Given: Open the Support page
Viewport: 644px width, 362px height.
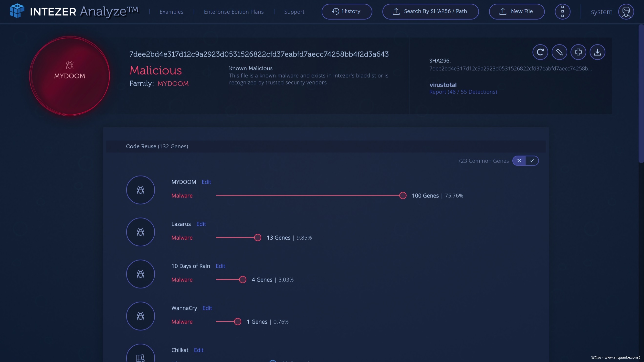Looking at the screenshot, I should tap(294, 12).
